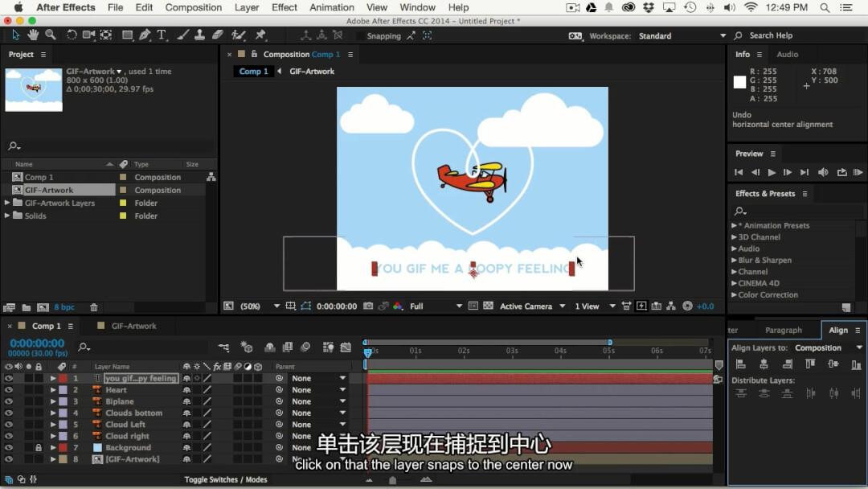Viewport: 868px width, 489px height.
Task: Hide the [GIF-Artwork] layer
Action: (x=8, y=459)
